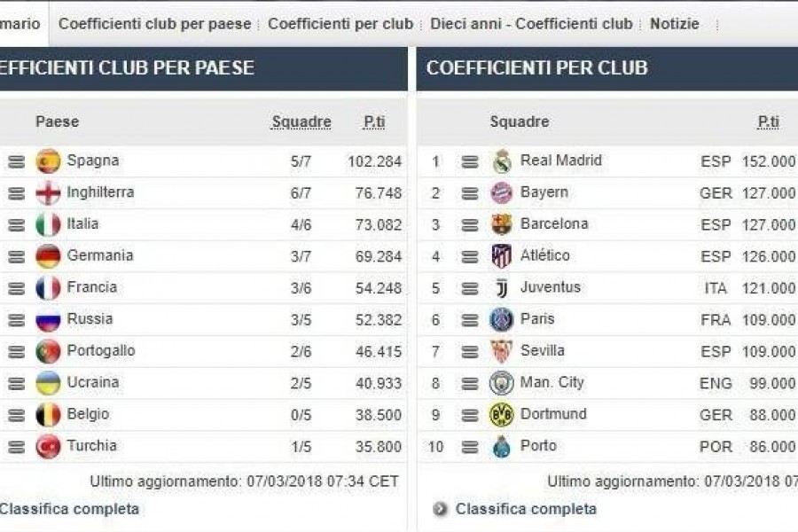The image size is (798, 532).
Task: Switch to the Notizie tab
Action: (675, 24)
